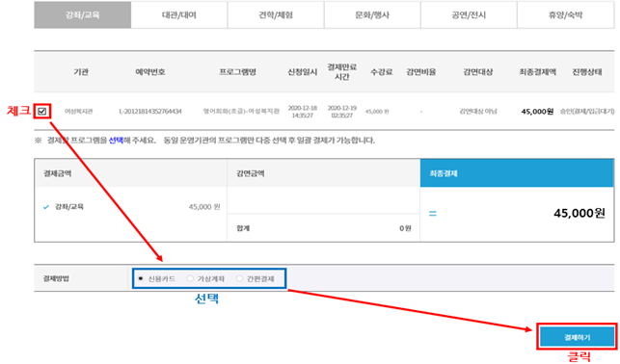
Task: Click the 0 원 total discount value
Action: coord(405,228)
